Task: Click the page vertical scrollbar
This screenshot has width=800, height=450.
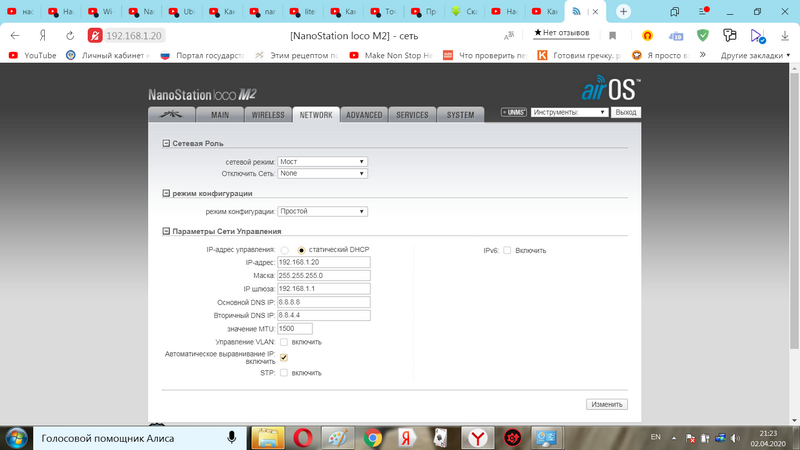Action: [x=794, y=211]
